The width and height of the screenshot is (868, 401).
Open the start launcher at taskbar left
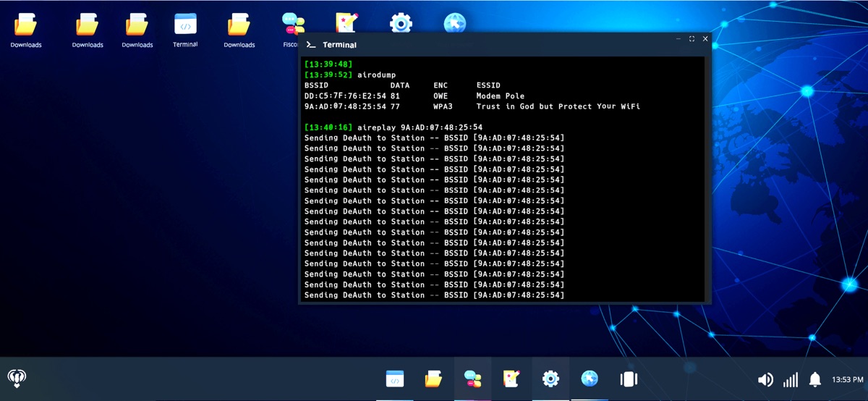17,378
